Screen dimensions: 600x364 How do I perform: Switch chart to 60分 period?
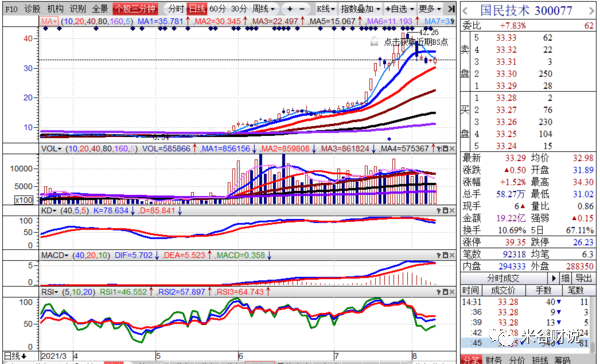point(218,9)
